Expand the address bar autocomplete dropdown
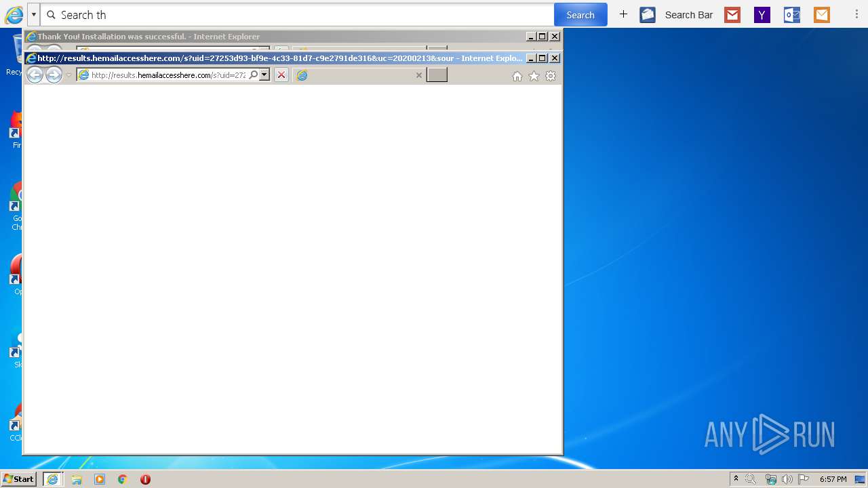Viewport: 868px width, 488px height. [x=264, y=75]
